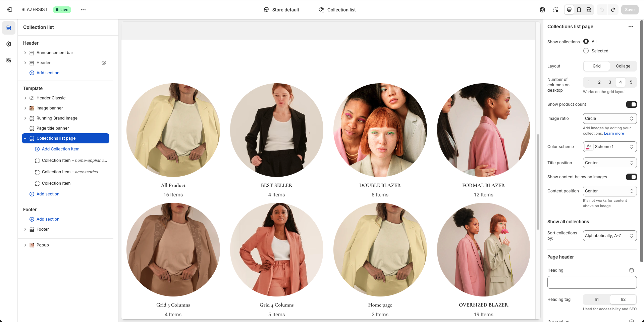
Task: Click in the Heading text field
Action: pos(592,282)
